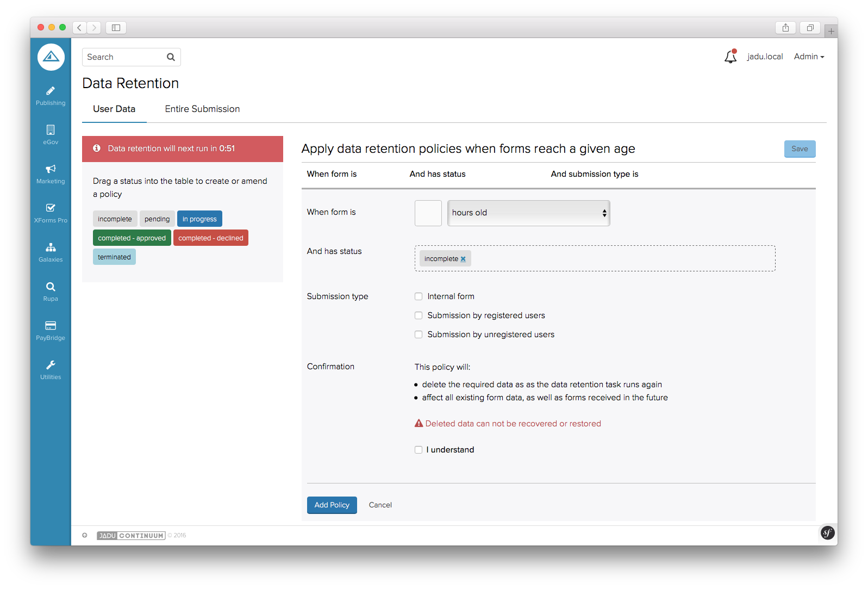Image resolution: width=868 pixels, height=589 pixels.
Task: Focus the Search input field
Action: pyautogui.click(x=125, y=57)
